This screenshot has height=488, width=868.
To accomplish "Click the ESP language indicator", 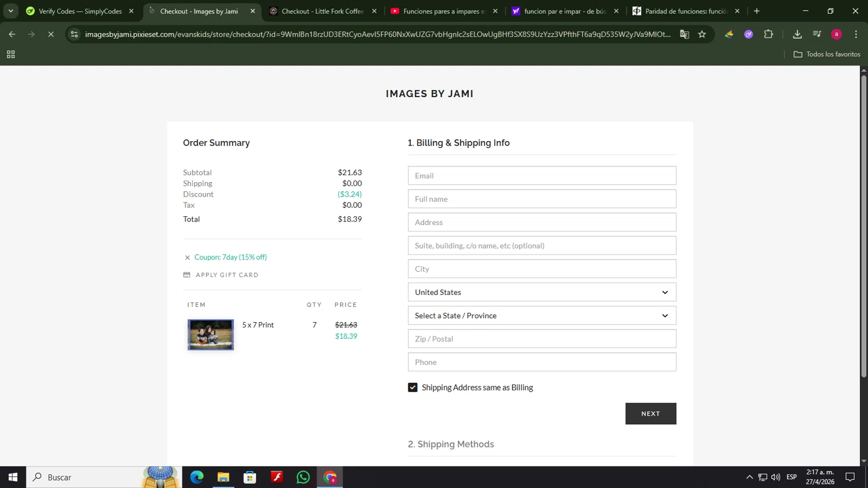I will (792, 477).
